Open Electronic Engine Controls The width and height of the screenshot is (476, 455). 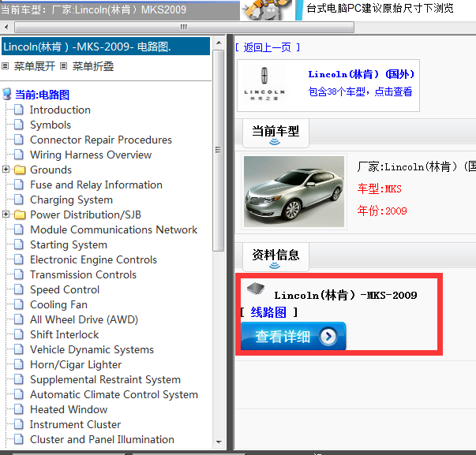pos(93,259)
